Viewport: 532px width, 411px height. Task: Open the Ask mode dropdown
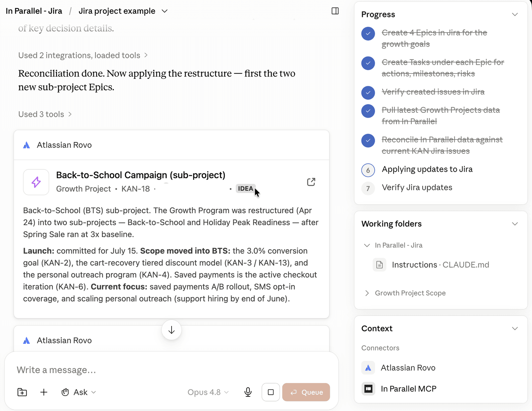pyautogui.click(x=79, y=392)
